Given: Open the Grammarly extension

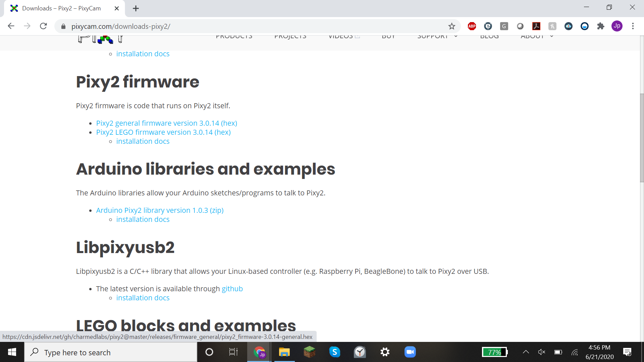Looking at the screenshot, I should click(x=504, y=26).
